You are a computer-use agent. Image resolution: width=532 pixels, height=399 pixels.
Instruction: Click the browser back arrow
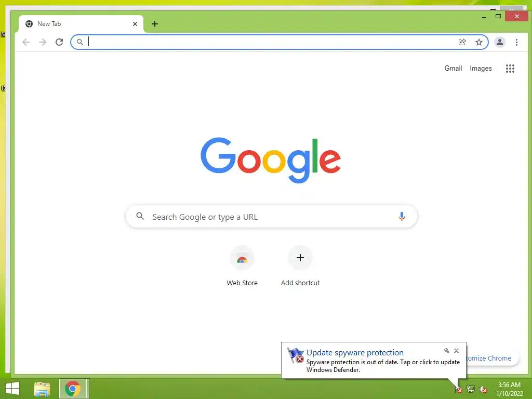26,42
